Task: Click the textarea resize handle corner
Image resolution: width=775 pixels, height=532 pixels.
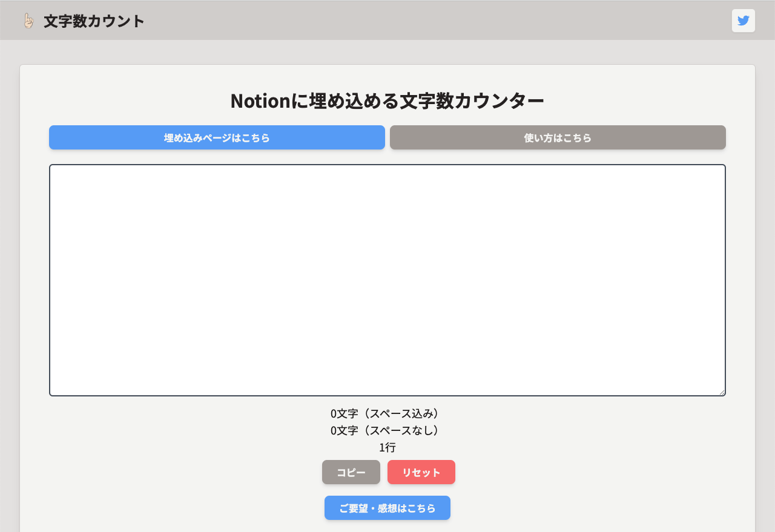Action: tap(722, 392)
